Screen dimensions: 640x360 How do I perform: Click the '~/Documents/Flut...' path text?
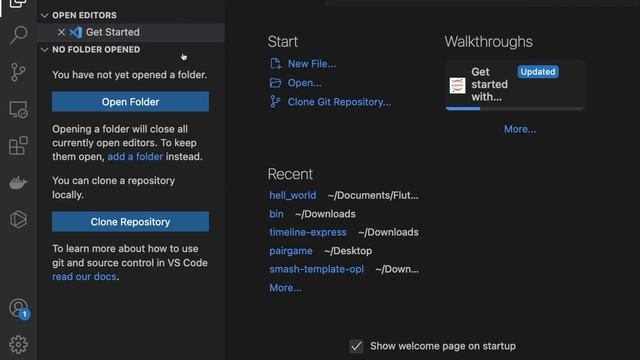pos(373,196)
